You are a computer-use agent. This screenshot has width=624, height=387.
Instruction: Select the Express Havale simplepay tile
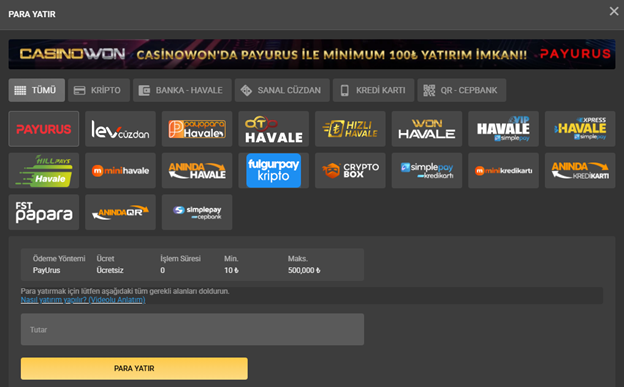point(580,129)
